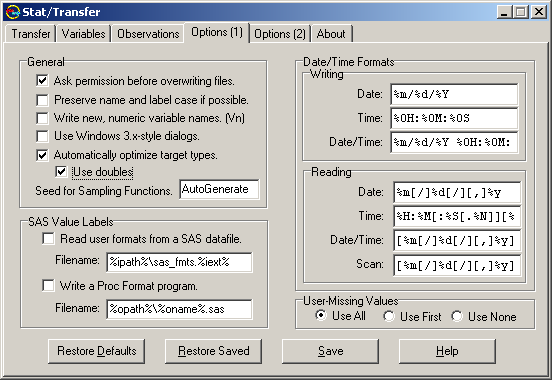Viewport: 552px width, 380px height.
Task: Check Read user formats from SAS datafile
Action: click(48, 239)
